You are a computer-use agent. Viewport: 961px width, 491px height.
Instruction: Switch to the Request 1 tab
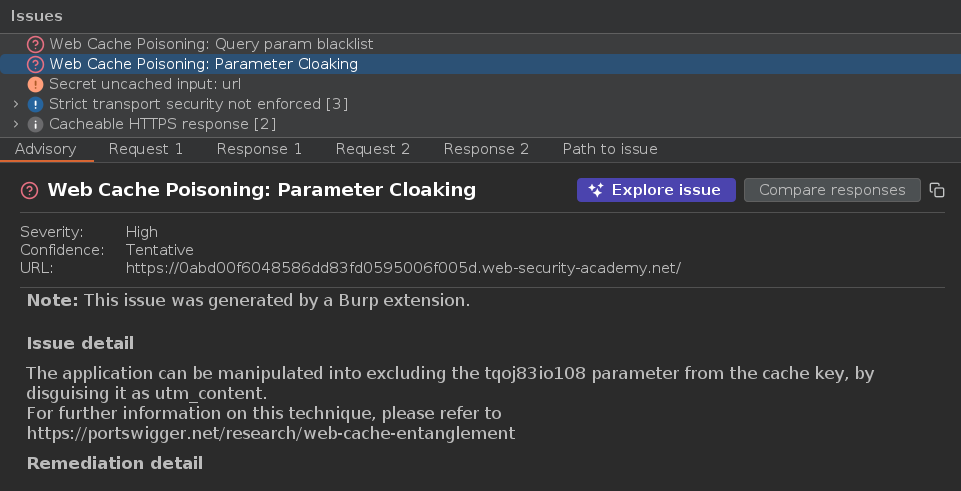click(146, 149)
